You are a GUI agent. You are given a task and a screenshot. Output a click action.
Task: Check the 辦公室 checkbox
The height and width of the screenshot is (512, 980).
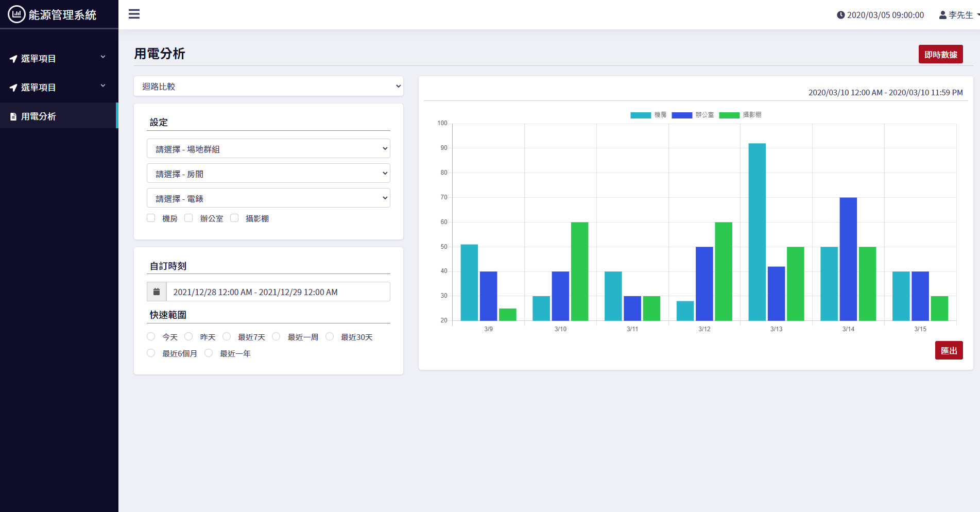click(188, 218)
